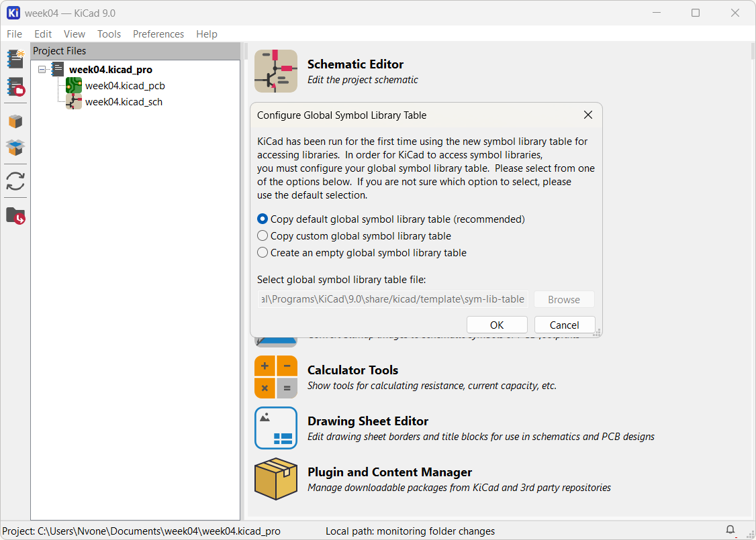
Task: Open the Help menu
Action: click(206, 34)
